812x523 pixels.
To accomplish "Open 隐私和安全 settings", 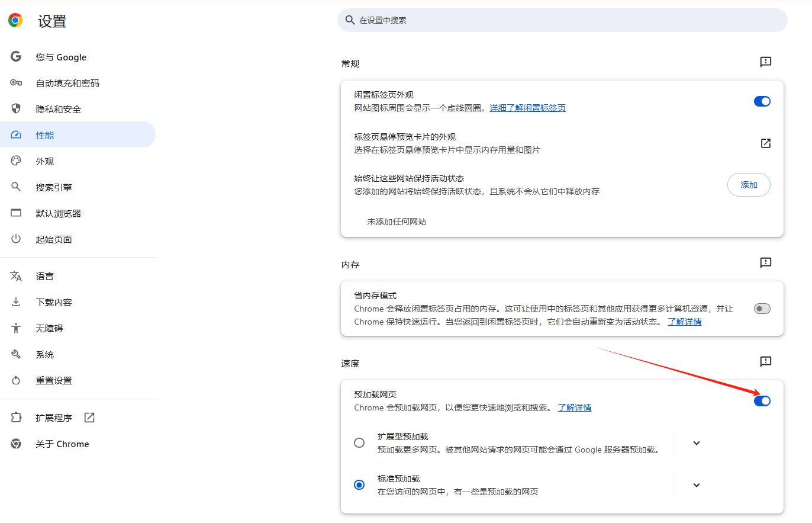I will click(x=78, y=109).
